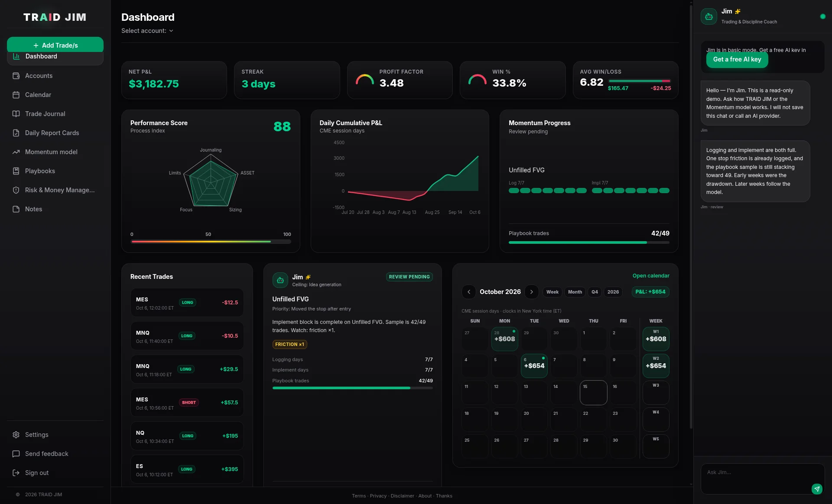The image size is (832, 504).
Task: Open the Privacy footer link
Action: coord(378,496)
